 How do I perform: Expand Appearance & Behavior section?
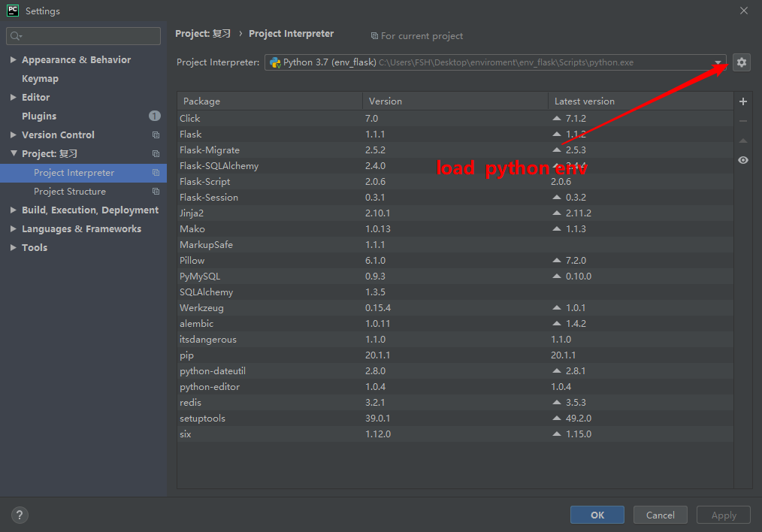[x=13, y=59]
